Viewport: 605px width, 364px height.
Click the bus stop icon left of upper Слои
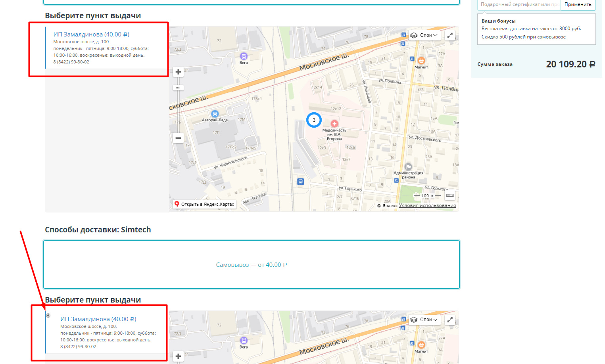click(x=403, y=35)
